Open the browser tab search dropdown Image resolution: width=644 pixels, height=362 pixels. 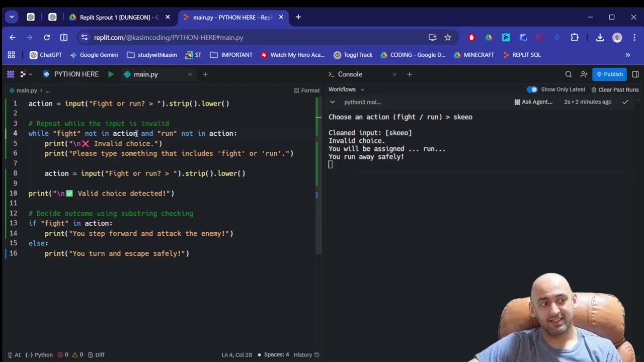coord(12,17)
